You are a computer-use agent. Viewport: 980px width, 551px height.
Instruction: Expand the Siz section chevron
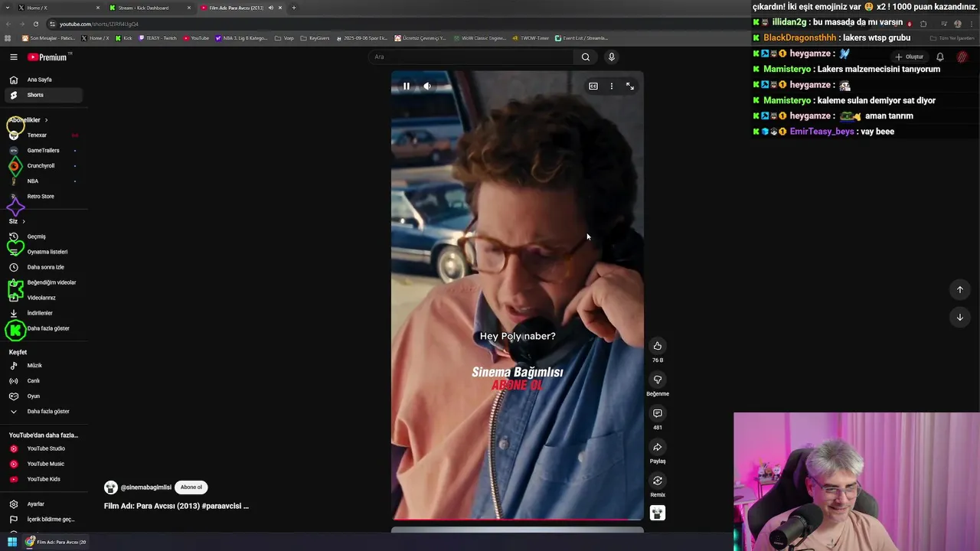pyautogui.click(x=24, y=221)
